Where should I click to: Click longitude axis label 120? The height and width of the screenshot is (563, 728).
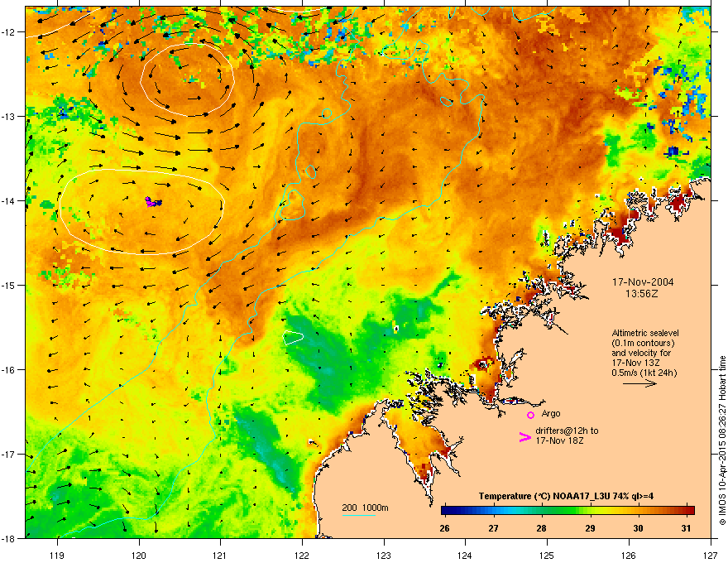139,555
